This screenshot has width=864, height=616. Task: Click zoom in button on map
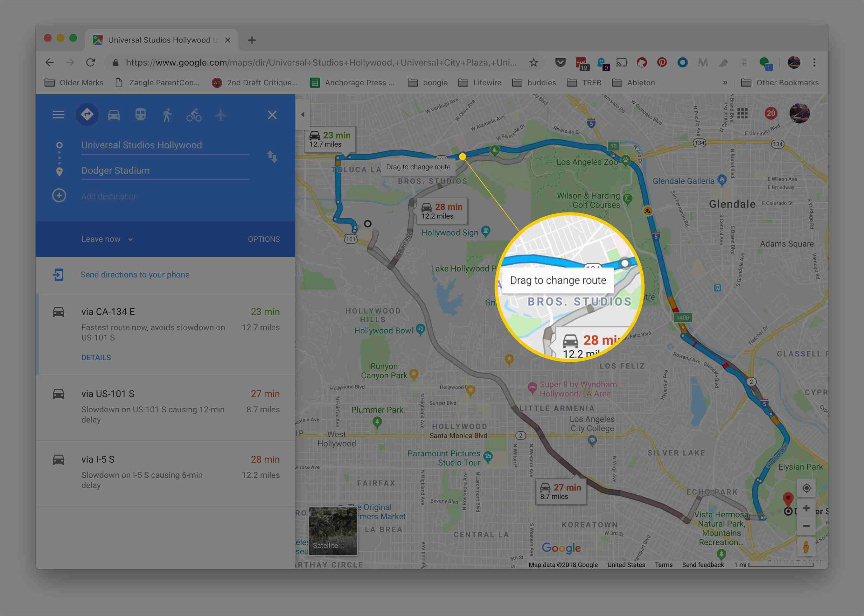pos(807,508)
